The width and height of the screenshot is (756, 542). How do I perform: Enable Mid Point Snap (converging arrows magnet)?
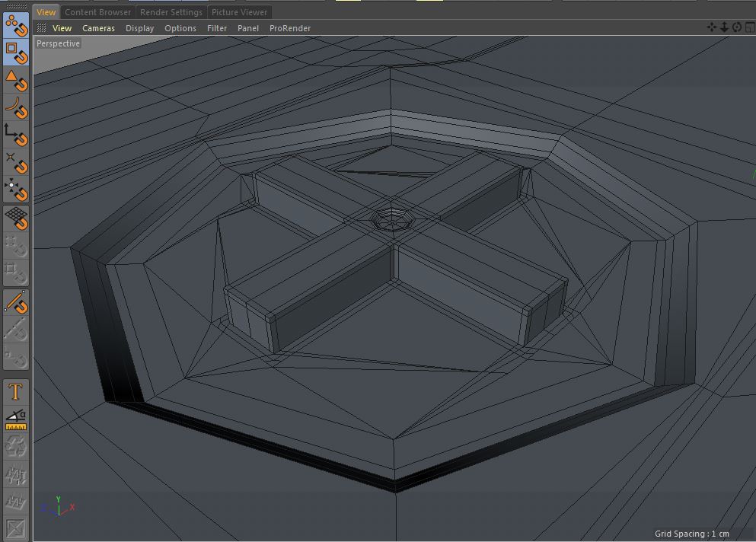[x=17, y=190]
